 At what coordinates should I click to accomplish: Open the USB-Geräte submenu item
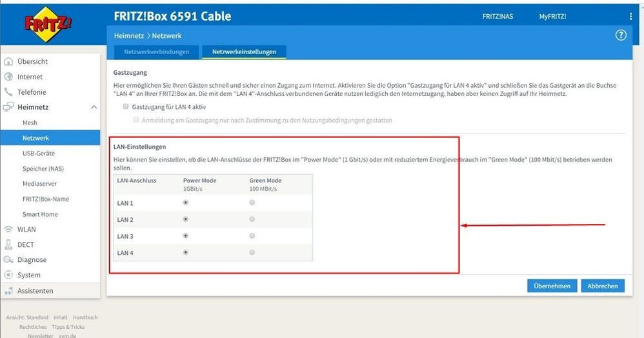click(39, 153)
